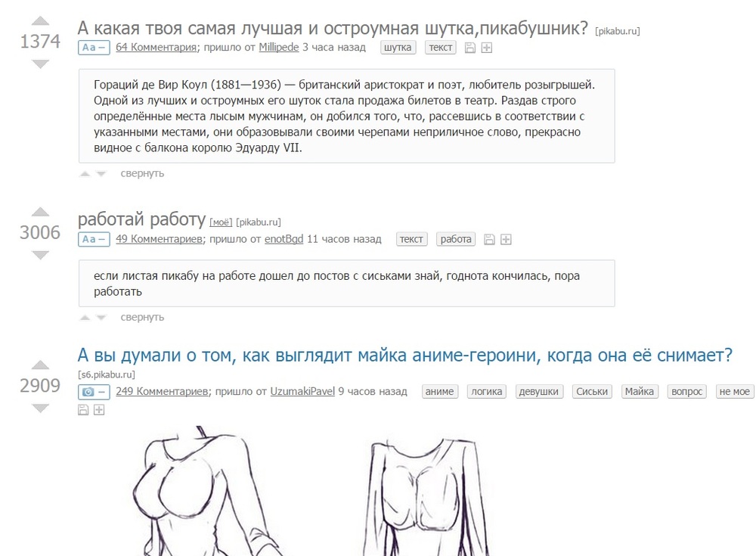Open the author profile Millipede
This screenshot has height=556, width=756.
279,48
